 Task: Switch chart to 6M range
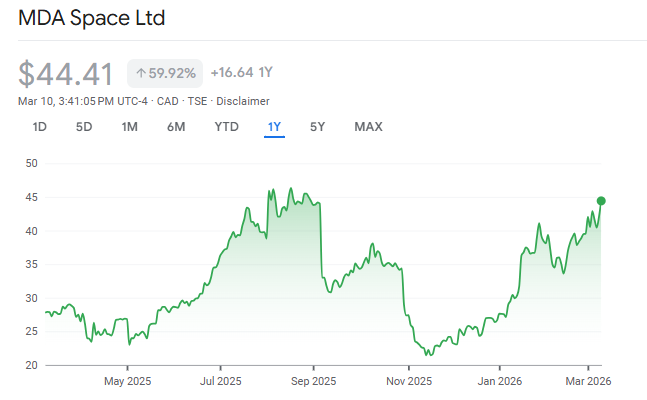[x=176, y=127]
